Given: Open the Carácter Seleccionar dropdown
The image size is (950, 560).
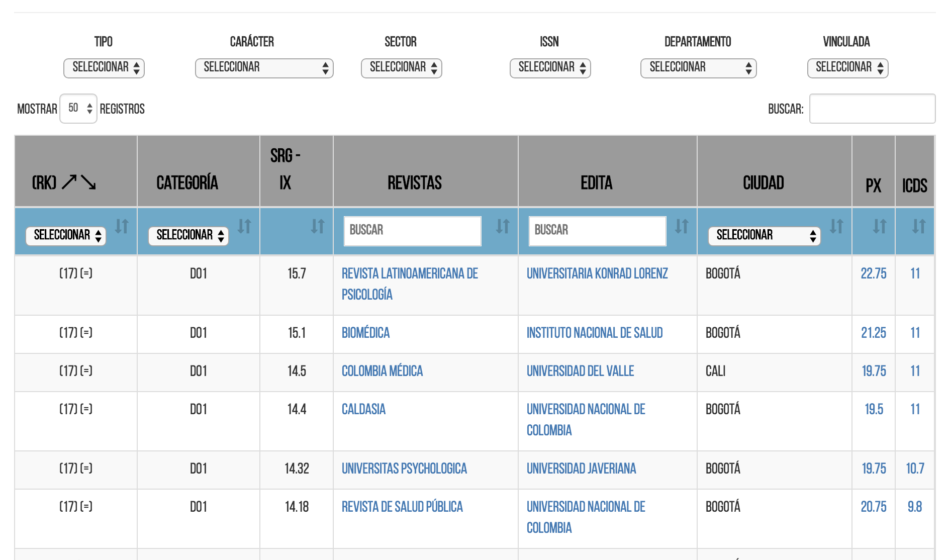Looking at the screenshot, I should click(x=264, y=68).
